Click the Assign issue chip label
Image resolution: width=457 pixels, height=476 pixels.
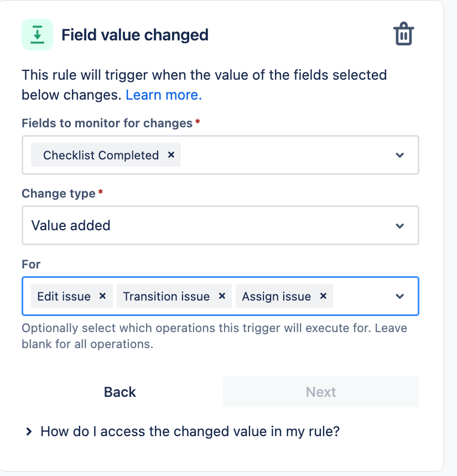click(276, 296)
